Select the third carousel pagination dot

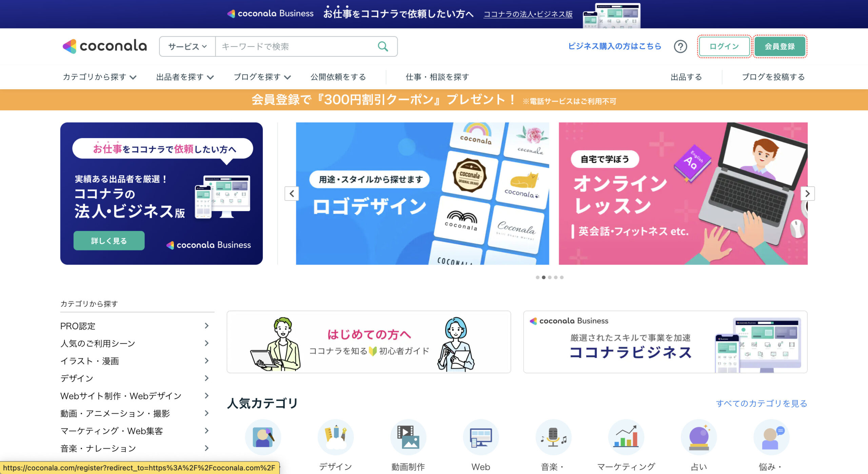click(550, 278)
